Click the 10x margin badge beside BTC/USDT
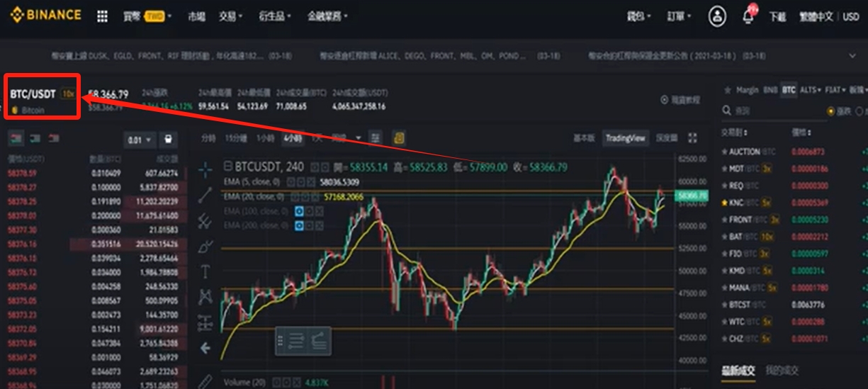 point(68,94)
